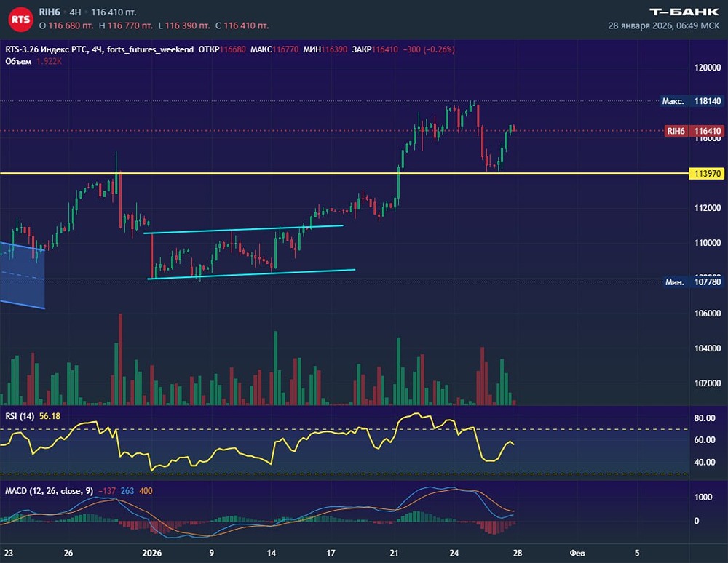Click the yellow 113970 level price tag
Viewport: 728px width, 563px height.
tap(707, 173)
